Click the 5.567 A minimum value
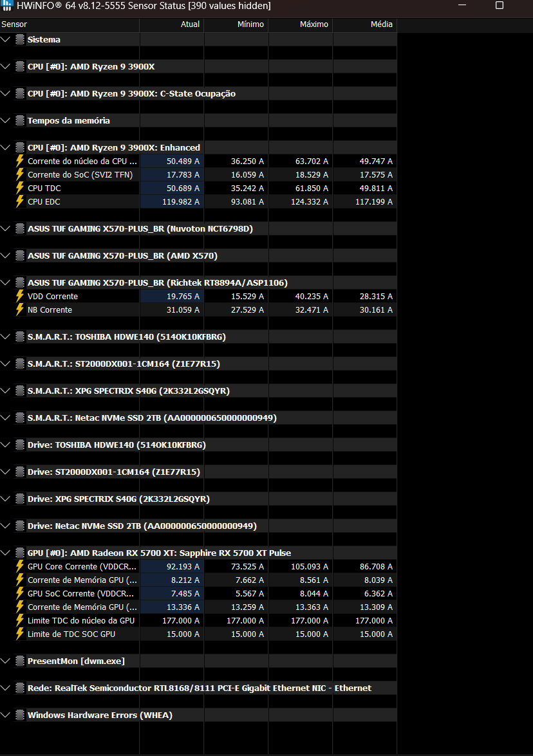This screenshot has width=533, height=756. 249,593
